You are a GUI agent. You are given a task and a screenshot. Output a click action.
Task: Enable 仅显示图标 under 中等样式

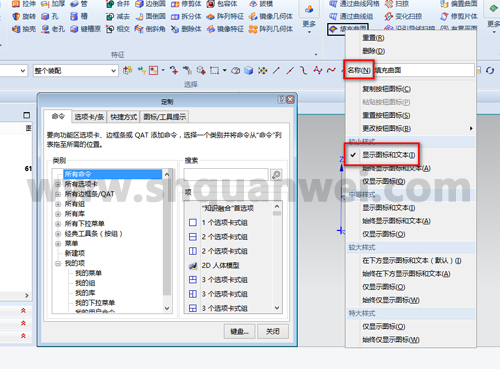click(x=384, y=234)
